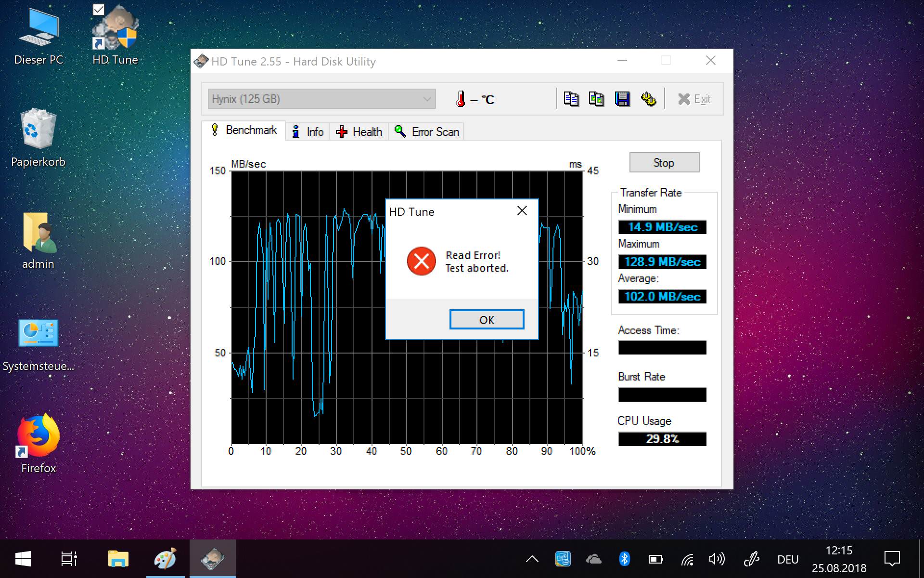Click the average value 102.0 MB/sec

click(x=662, y=296)
